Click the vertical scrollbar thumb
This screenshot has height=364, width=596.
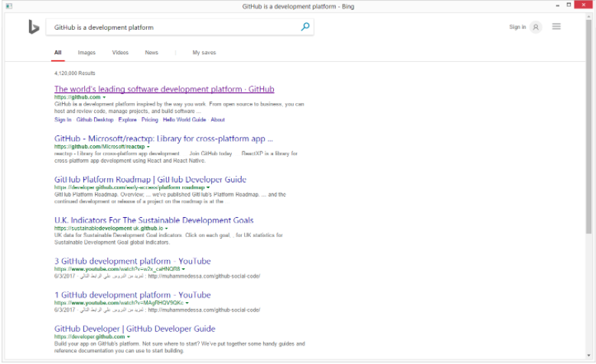(589, 125)
